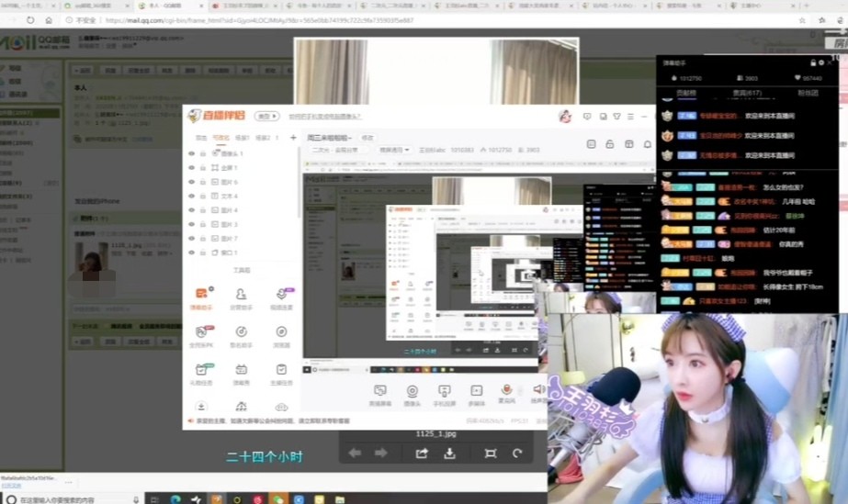This screenshot has height=504, width=848.
Task: Click the 修改 button beside the stream title
Action: point(367,138)
